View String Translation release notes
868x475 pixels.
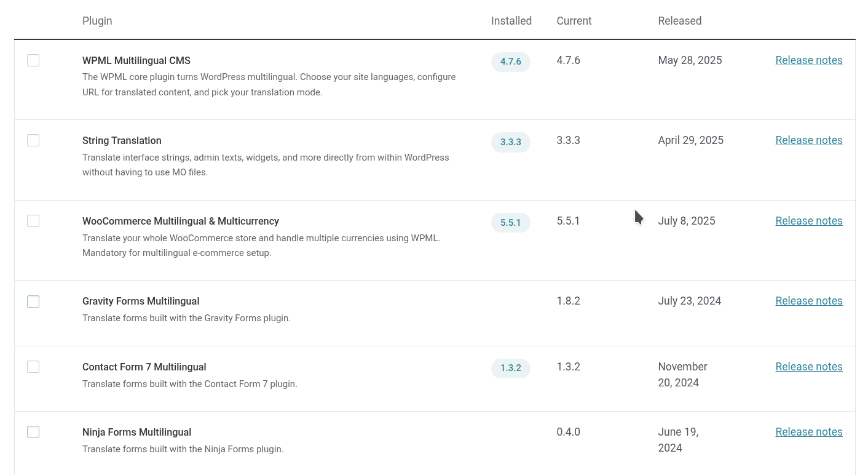(x=808, y=140)
